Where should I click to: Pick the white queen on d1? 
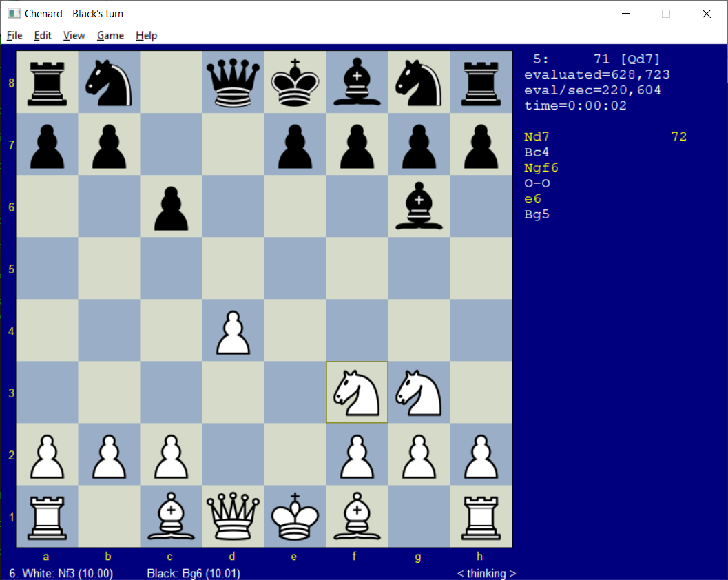[233, 517]
